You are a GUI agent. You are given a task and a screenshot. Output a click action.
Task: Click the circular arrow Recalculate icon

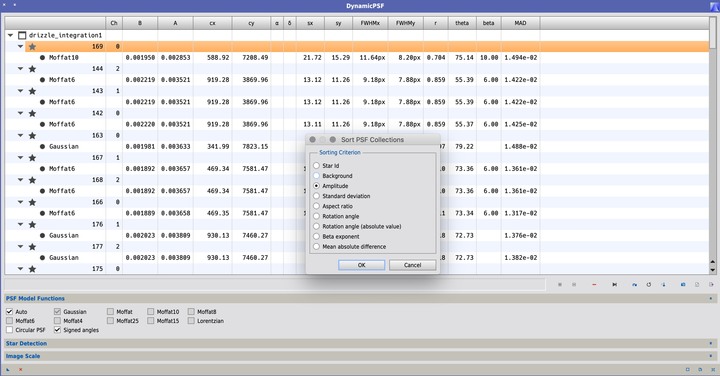649,285
